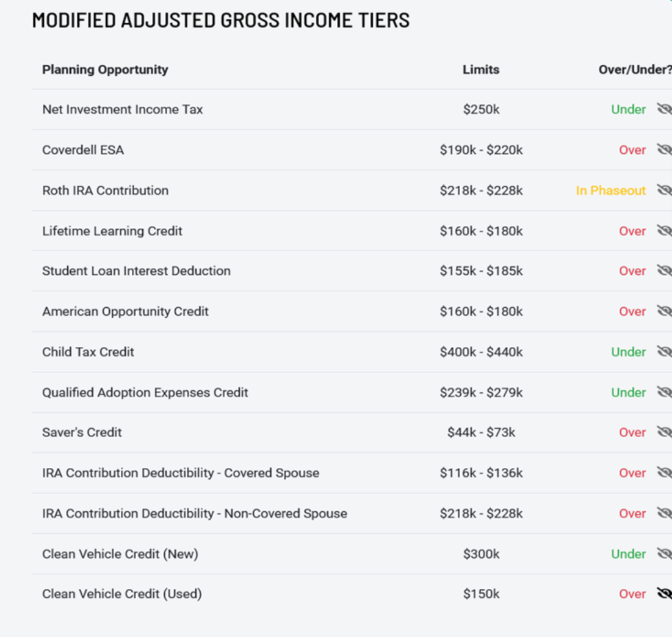This screenshot has height=637, width=672.
Task: Click the Planning Opportunity column header
Action: [x=105, y=70]
